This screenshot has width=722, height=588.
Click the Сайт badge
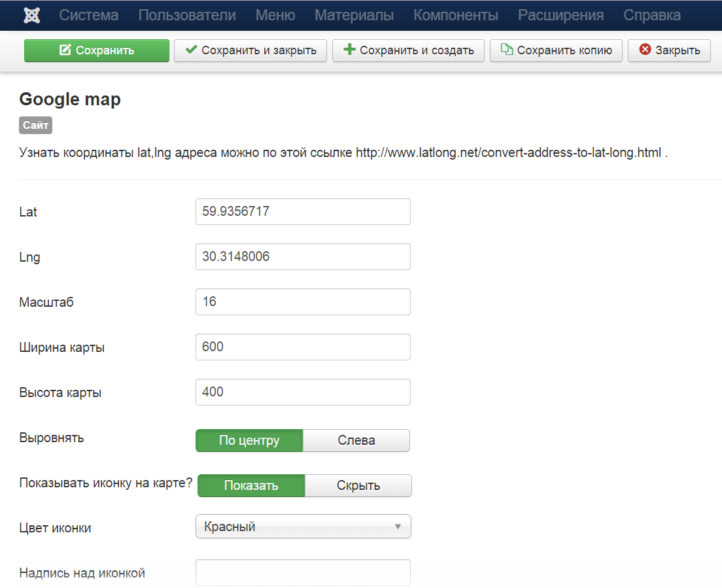pos(35,125)
